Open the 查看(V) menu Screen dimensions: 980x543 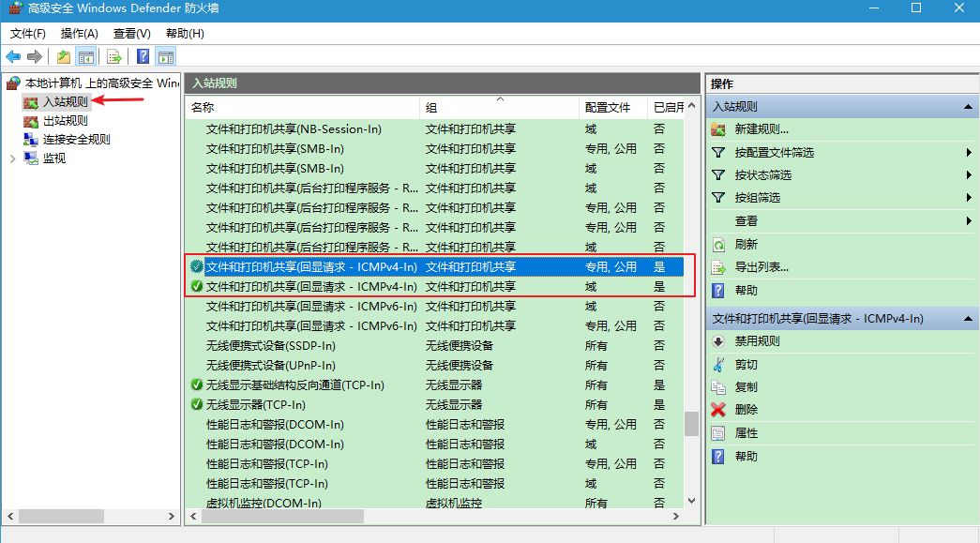132,34
